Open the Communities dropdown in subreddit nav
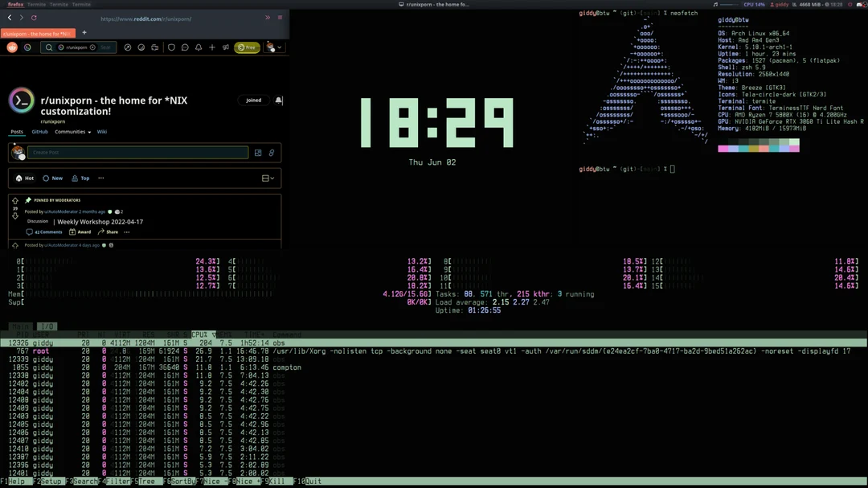868x488 pixels. (70, 131)
